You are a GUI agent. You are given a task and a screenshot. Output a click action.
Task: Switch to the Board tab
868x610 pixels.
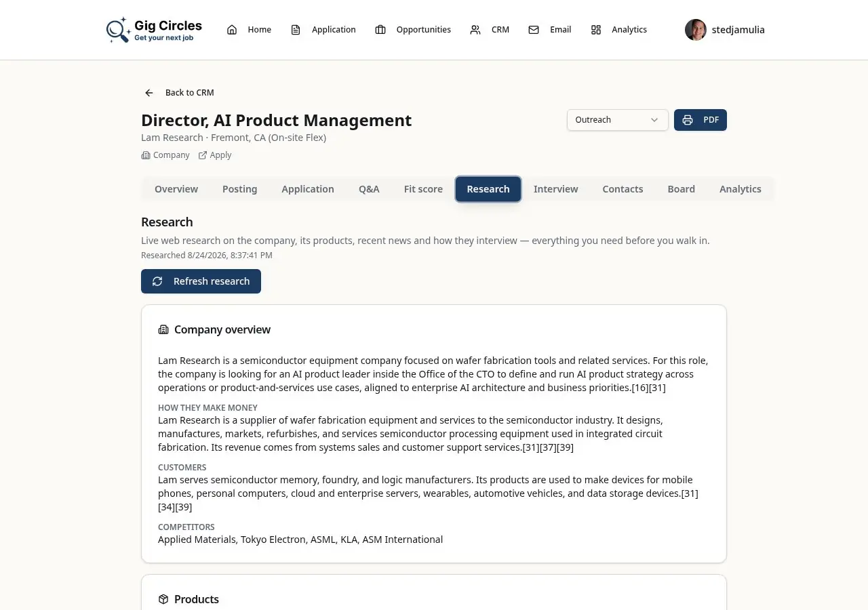682,189
